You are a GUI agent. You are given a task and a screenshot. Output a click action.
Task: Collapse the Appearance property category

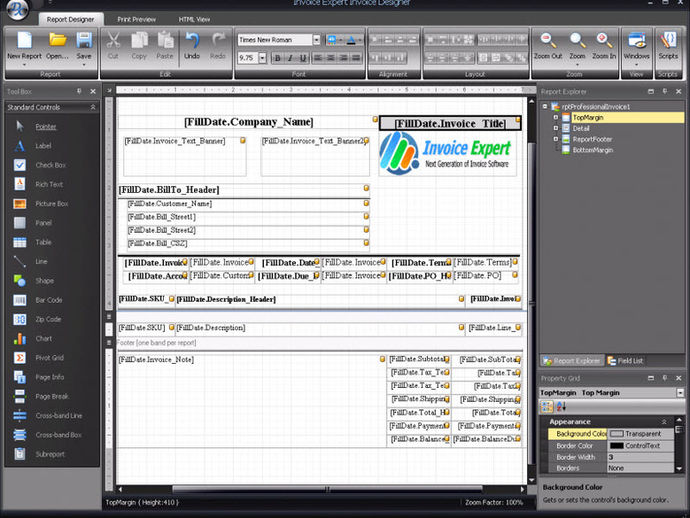point(664,421)
